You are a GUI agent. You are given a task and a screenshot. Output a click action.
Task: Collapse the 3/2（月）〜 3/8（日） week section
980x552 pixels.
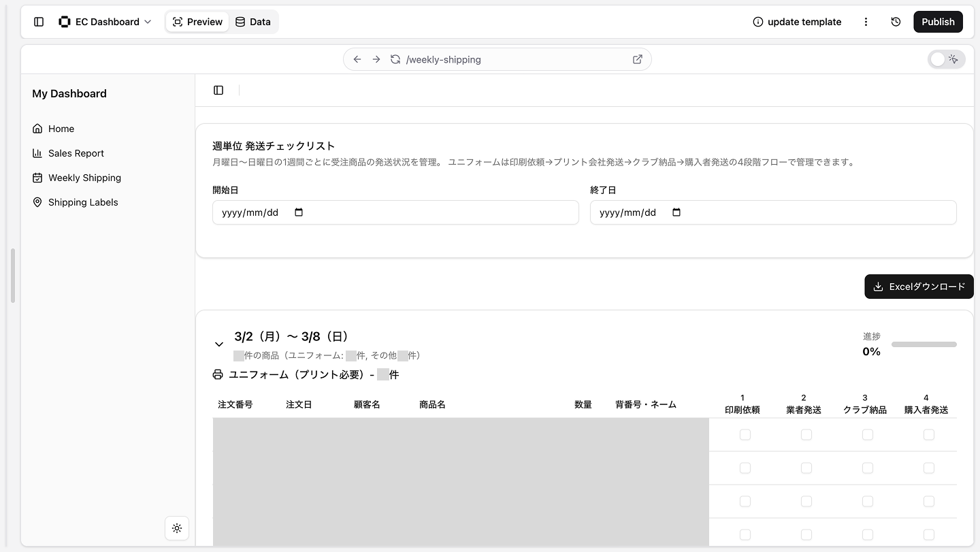pyautogui.click(x=219, y=344)
